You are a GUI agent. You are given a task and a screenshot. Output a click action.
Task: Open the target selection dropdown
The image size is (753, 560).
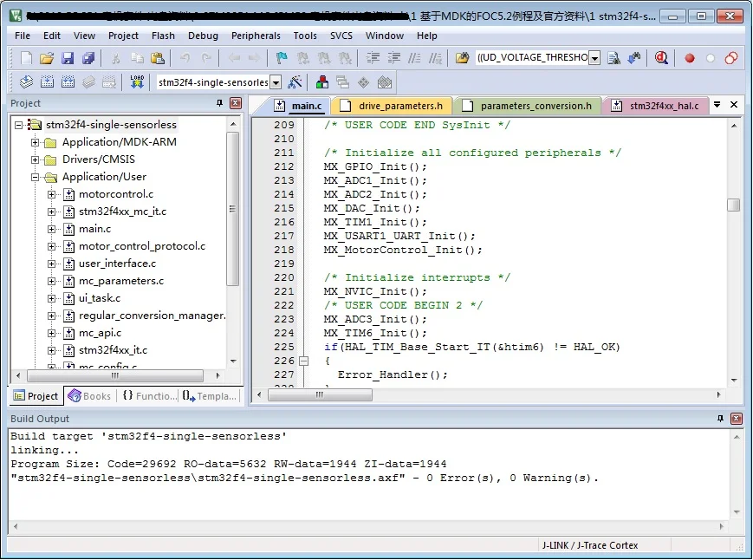[276, 82]
